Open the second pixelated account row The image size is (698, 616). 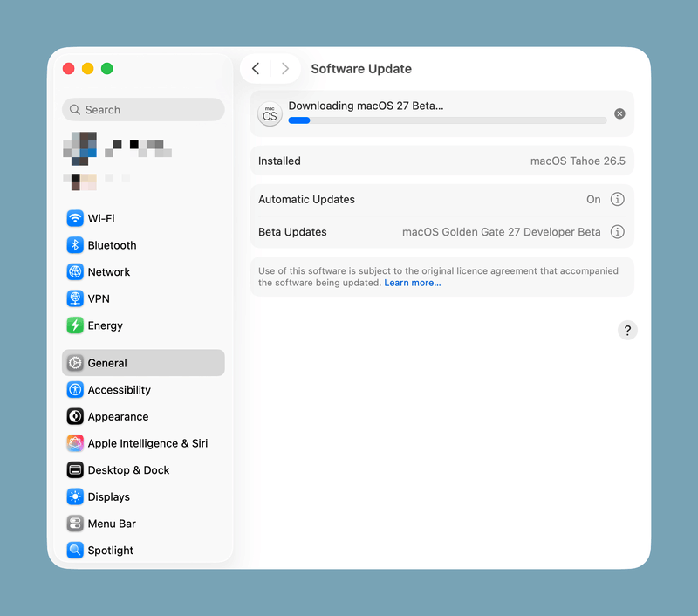point(97,181)
